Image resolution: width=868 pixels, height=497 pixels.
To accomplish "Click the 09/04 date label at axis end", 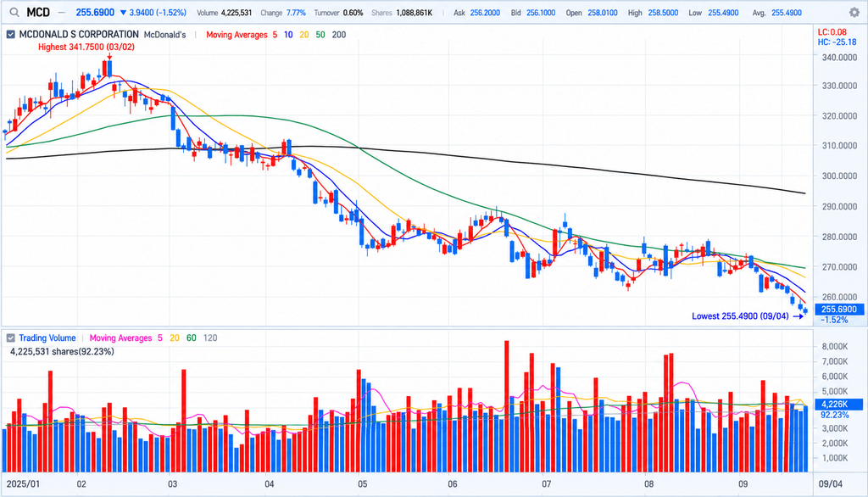I will click(831, 483).
